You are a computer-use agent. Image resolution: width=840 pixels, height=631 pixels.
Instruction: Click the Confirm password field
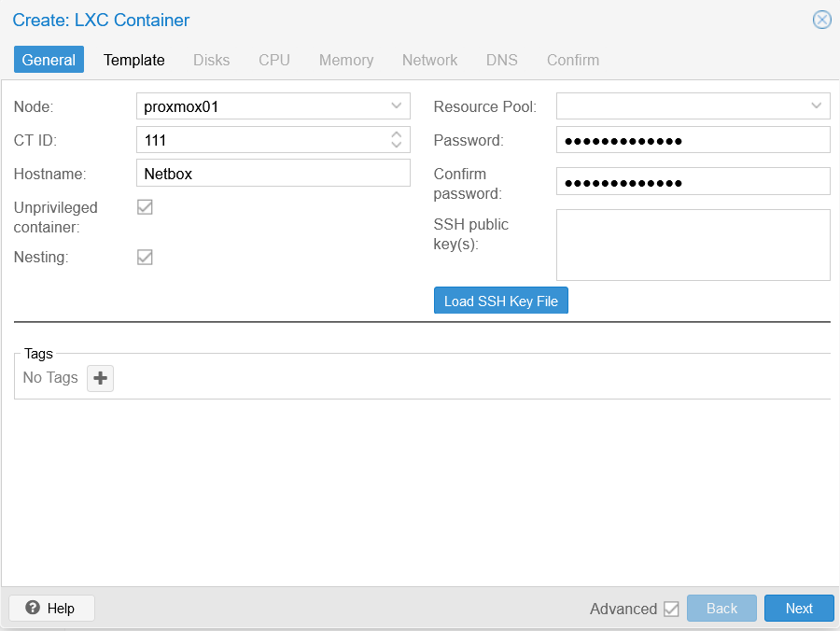(x=693, y=182)
